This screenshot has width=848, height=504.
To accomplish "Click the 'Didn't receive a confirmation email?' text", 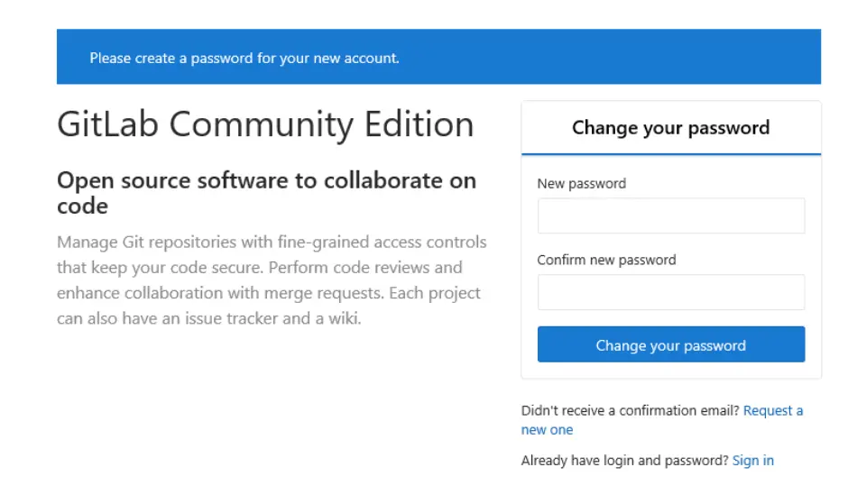I will point(630,411).
